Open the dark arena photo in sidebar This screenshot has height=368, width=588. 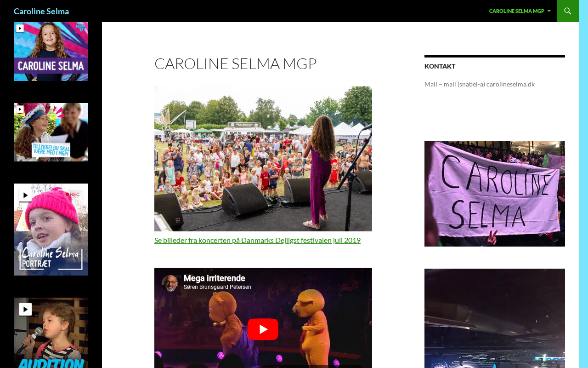(495, 318)
